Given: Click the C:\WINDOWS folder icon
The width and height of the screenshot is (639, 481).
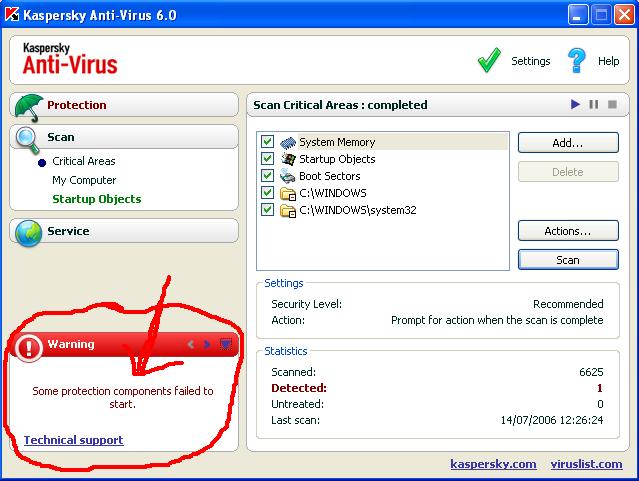Looking at the screenshot, I should point(288,193).
